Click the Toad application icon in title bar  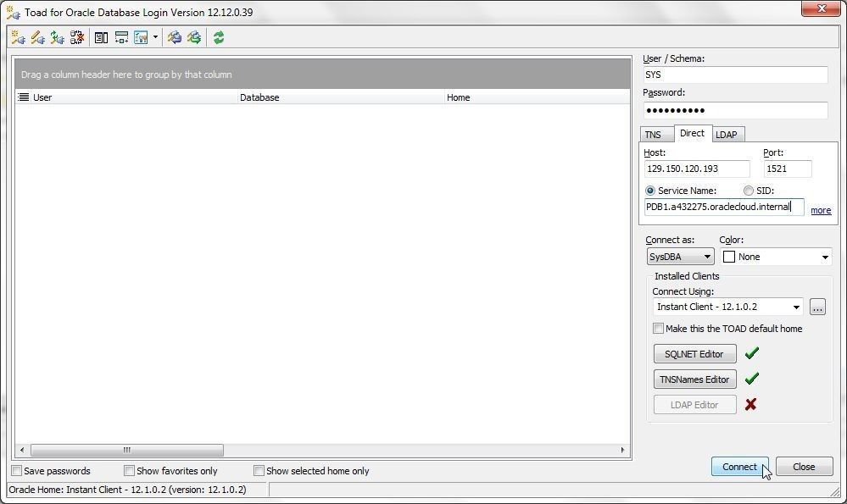(x=13, y=13)
